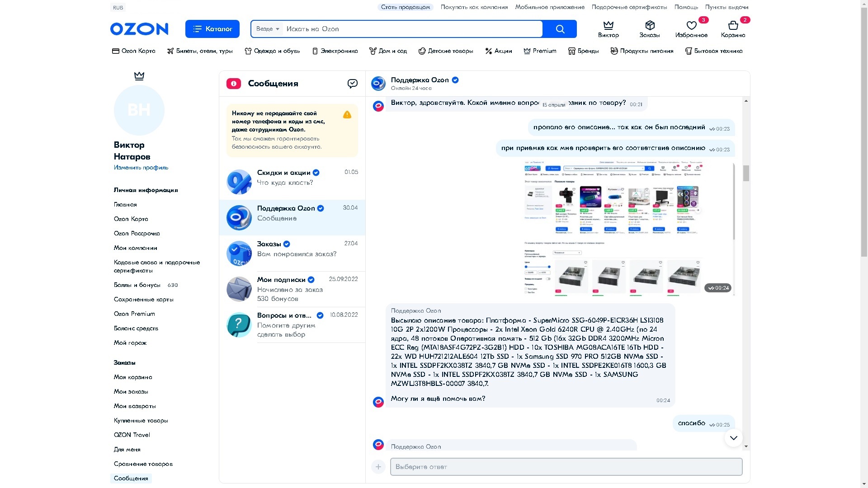The width and height of the screenshot is (868, 488).
Task: Click the mark-all-read chat bubble icon
Action: pyautogui.click(x=353, y=84)
